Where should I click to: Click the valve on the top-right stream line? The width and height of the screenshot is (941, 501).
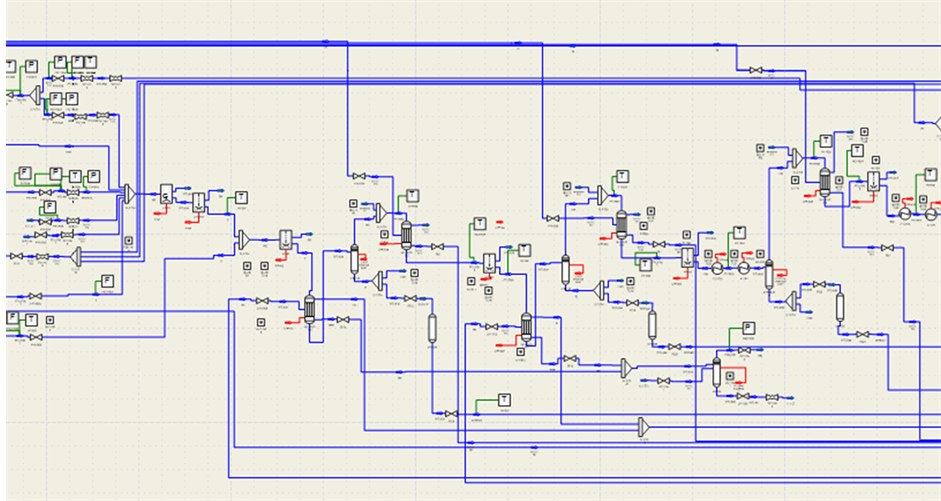tap(757, 70)
